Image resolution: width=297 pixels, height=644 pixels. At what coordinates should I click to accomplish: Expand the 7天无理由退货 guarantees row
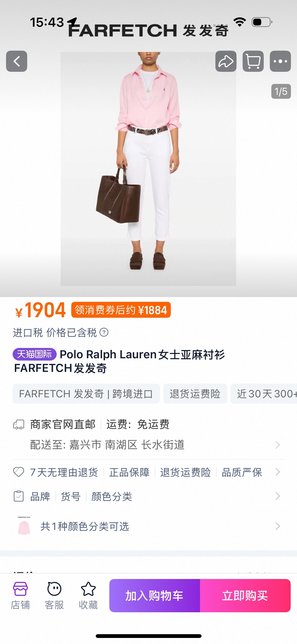148,472
